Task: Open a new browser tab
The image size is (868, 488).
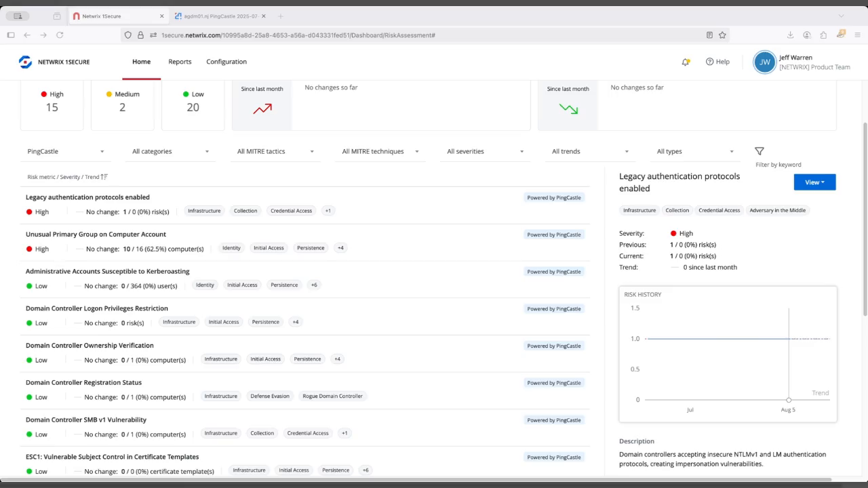Action: [281, 16]
